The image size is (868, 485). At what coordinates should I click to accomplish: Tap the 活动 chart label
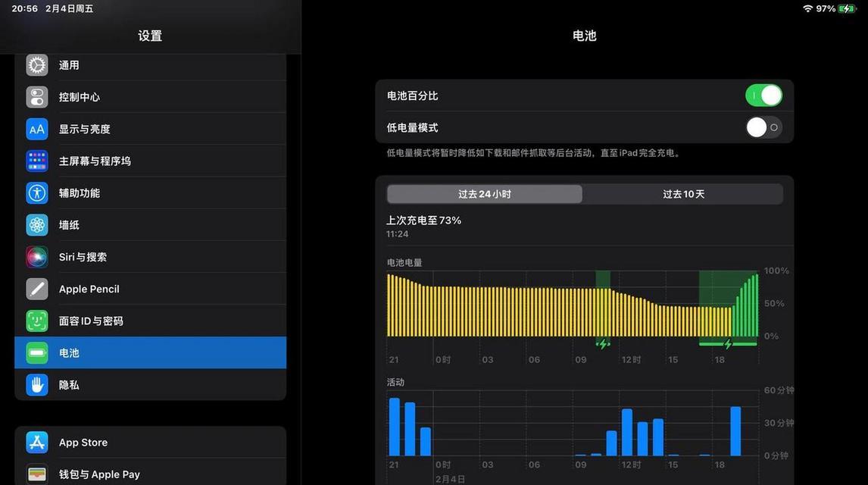(x=395, y=382)
